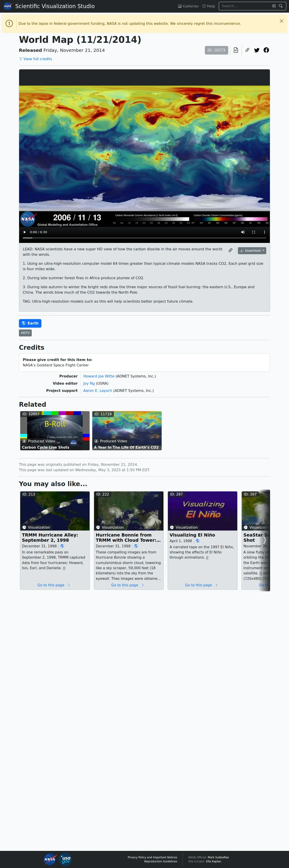Open the Download dropdown
The height and width of the screenshot is (868, 289).
(252, 251)
